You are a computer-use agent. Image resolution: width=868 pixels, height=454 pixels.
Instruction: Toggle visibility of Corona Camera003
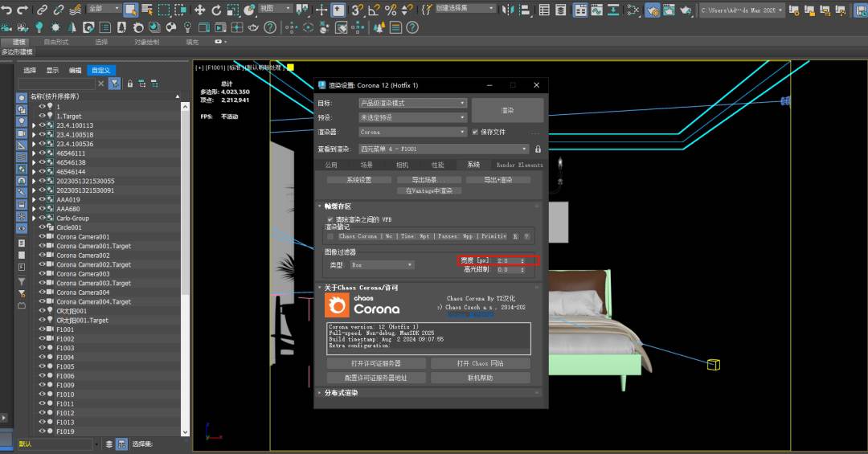tap(42, 273)
